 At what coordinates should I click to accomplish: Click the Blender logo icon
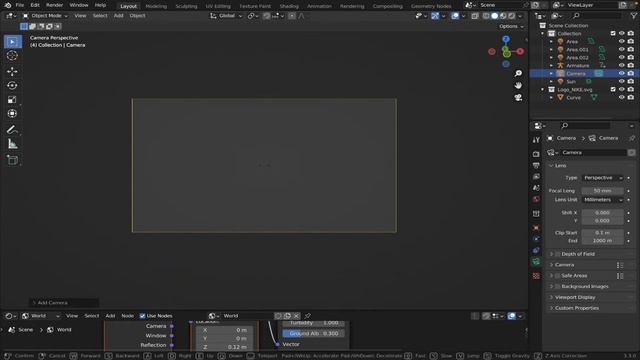click(x=7, y=5)
